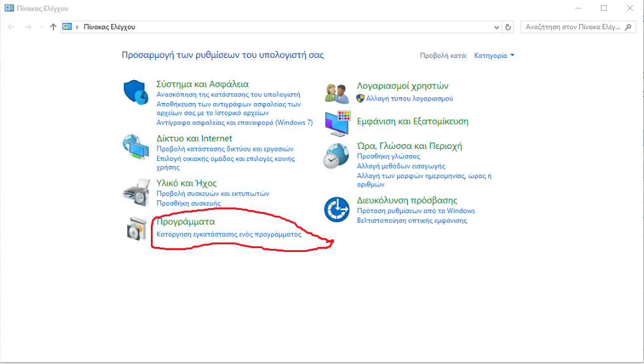Screen dimensions: 644x364
Task: Open the Δίκτυο και Internet globe icon
Action: tap(136, 146)
